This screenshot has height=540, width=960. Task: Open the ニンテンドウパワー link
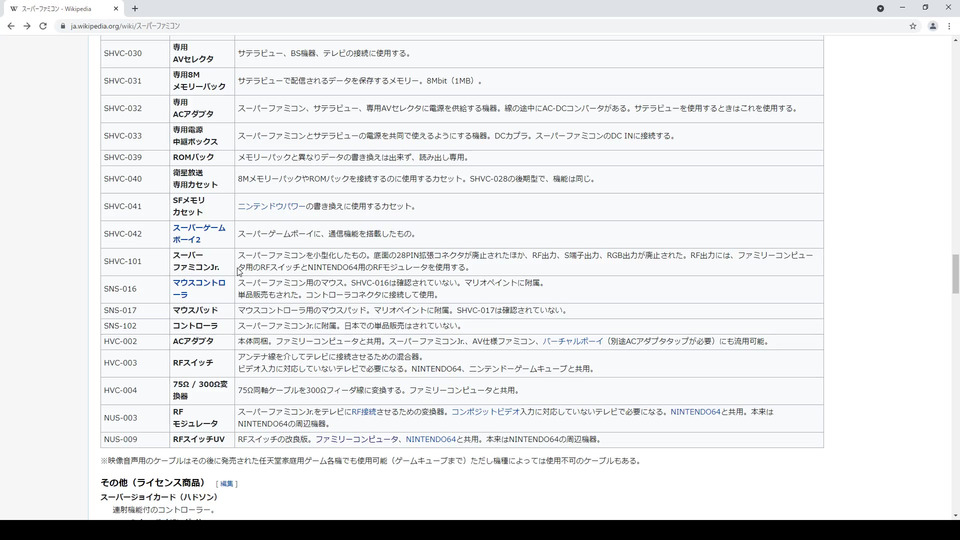pos(271,206)
